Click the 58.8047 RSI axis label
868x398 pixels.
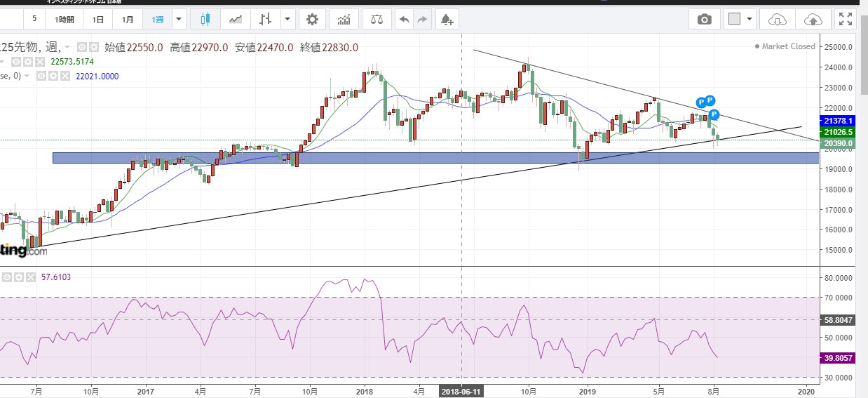[x=839, y=319]
